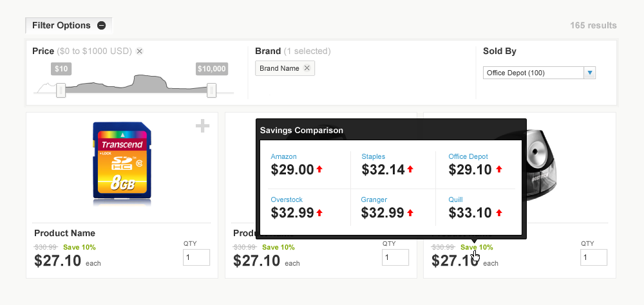The height and width of the screenshot is (305, 644).
Task: Click the red arrow beside Staples' $32.14
Action: 410,169
